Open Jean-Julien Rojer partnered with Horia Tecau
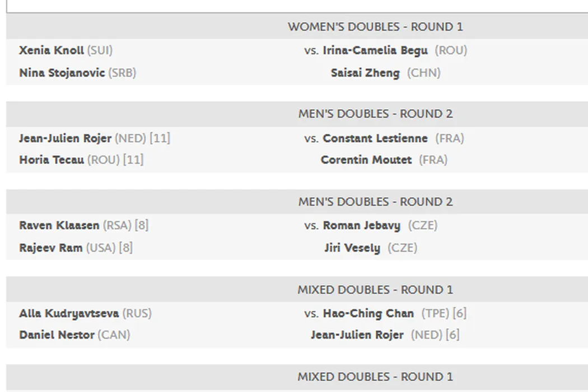 (x=65, y=138)
